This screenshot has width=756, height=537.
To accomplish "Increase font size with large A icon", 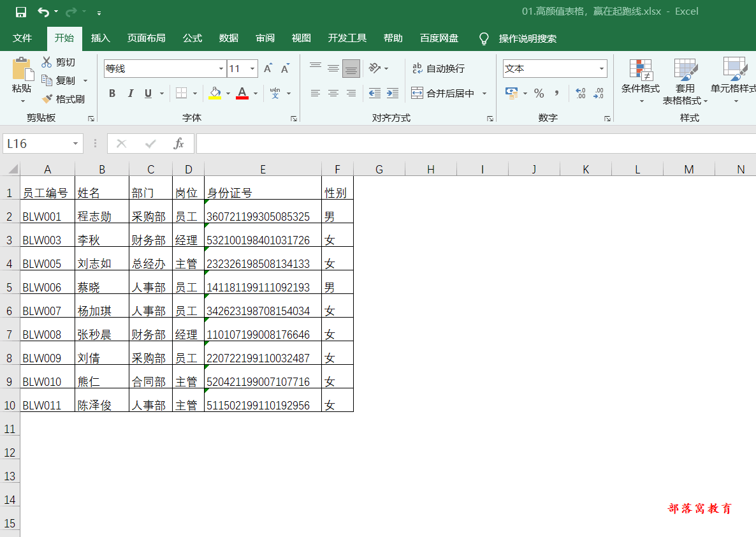I will (x=268, y=68).
